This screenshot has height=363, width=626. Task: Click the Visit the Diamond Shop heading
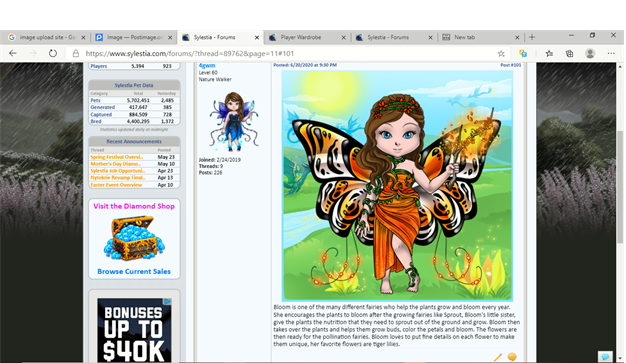click(x=134, y=206)
